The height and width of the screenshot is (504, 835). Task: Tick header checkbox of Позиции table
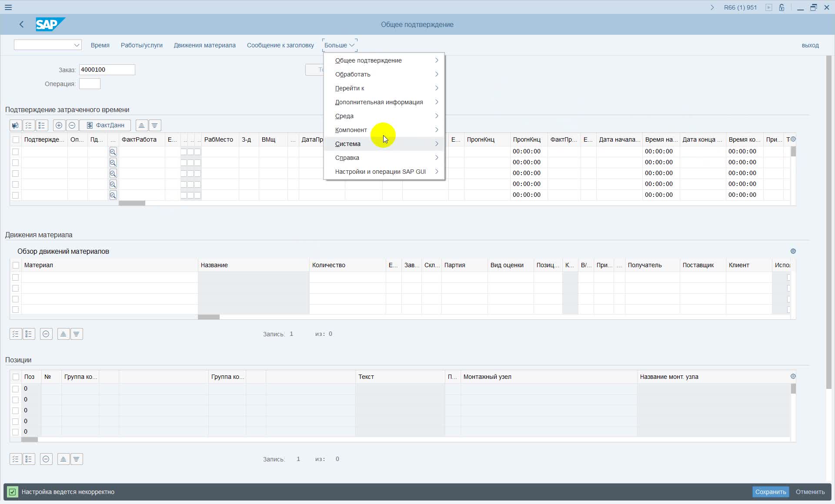[16, 377]
